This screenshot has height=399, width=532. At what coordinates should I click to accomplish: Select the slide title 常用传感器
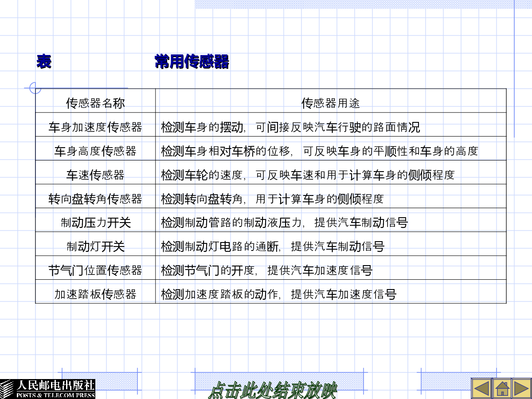pyautogui.click(x=192, y=62)
